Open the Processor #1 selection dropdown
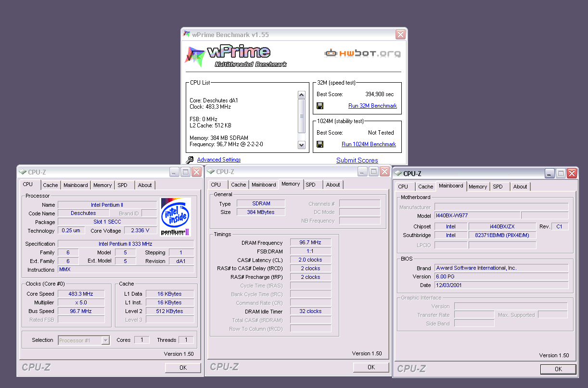 point(105,340)
